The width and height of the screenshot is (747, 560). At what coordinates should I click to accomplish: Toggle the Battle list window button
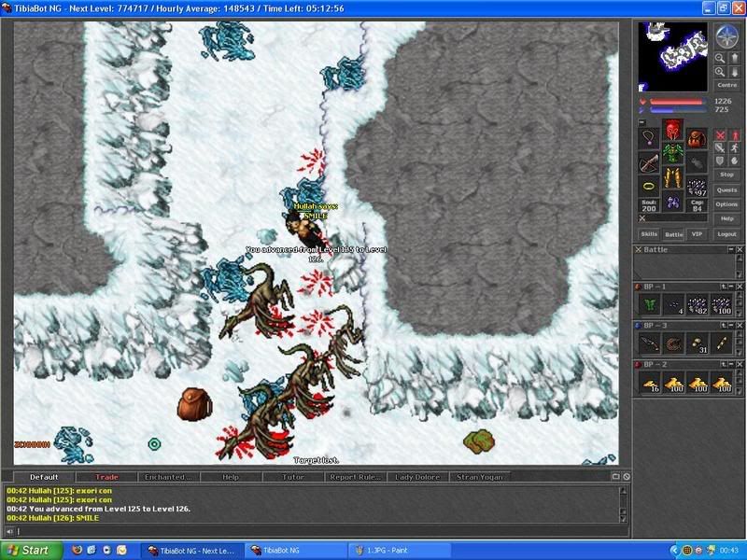[x=673, y=234]
